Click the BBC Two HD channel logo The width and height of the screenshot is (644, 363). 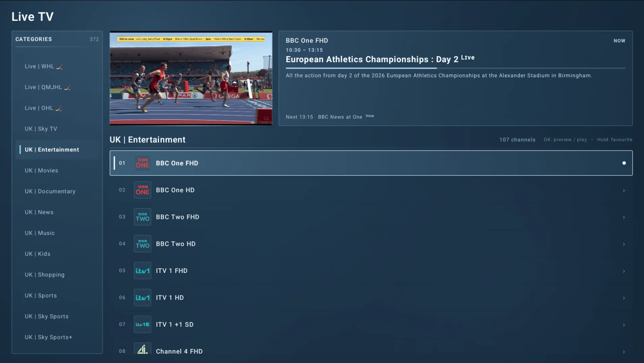[143, 244]
